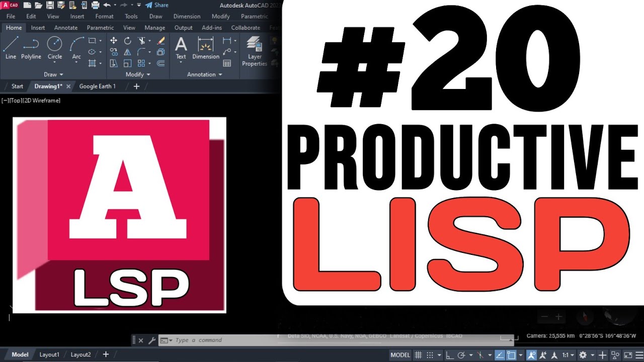Expand the Annotation panel

click(x=204, y=74)
